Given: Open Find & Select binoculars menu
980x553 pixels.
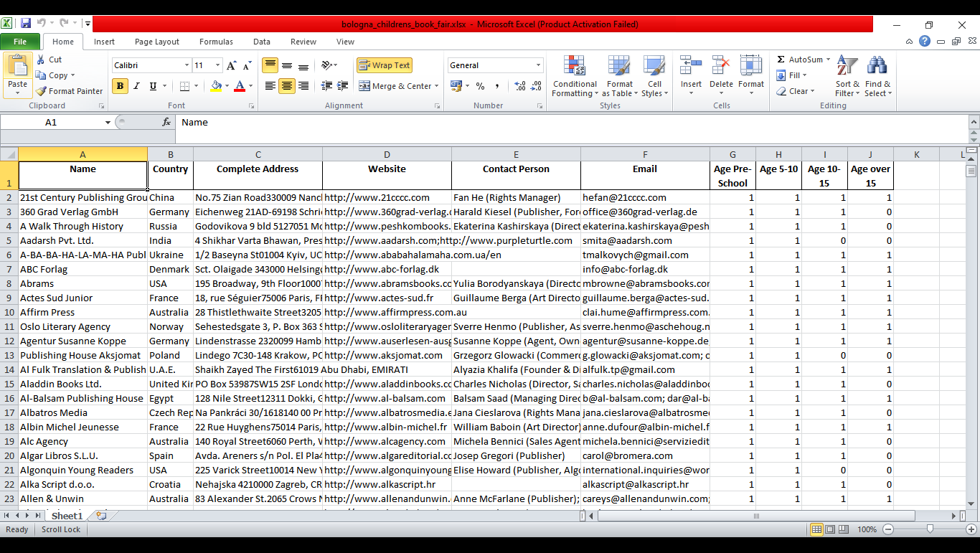Looking at the screenshot, I should [x=877, y=76].
